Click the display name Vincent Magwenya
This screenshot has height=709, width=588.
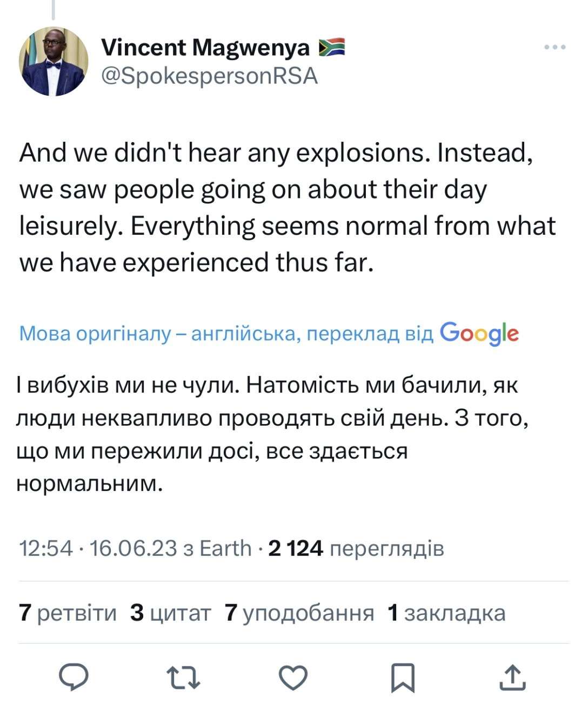click(208, 47)
